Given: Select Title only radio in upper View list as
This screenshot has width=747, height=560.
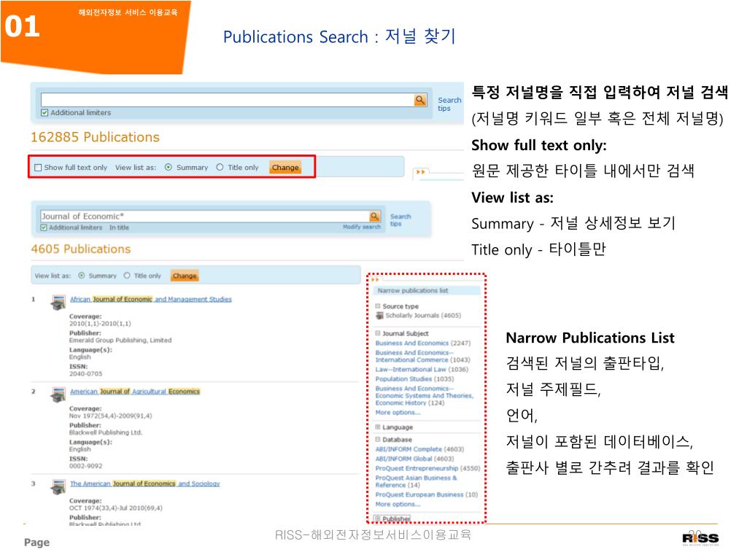Looking at the screenshot, I should point(220,167).
